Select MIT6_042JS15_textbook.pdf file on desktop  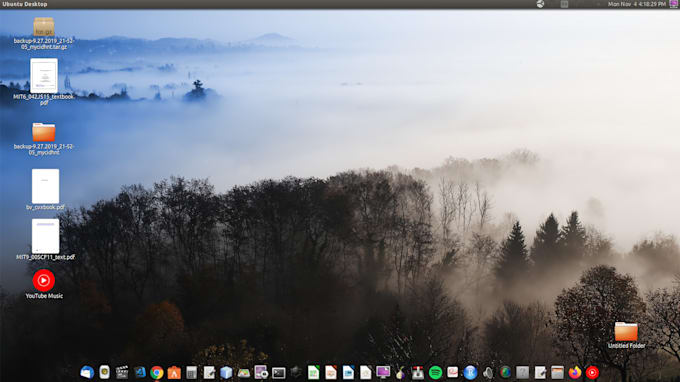pos(44,82)
